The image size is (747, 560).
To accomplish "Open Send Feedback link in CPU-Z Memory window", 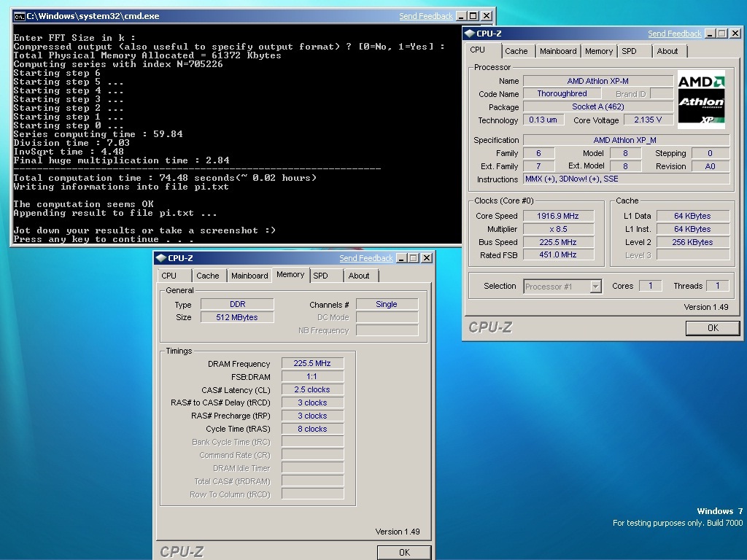I will click(x=366, y=258).
